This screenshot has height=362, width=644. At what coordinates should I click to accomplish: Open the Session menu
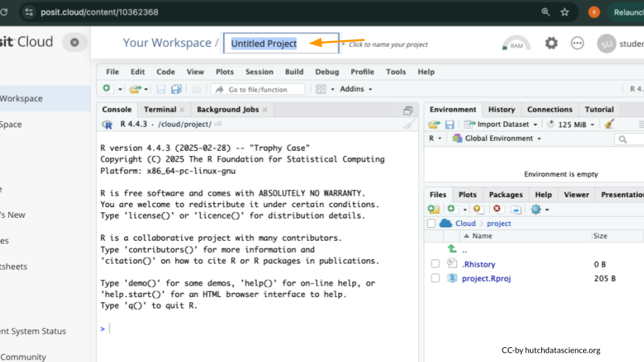pyautogui.click(x=259, y=72)
